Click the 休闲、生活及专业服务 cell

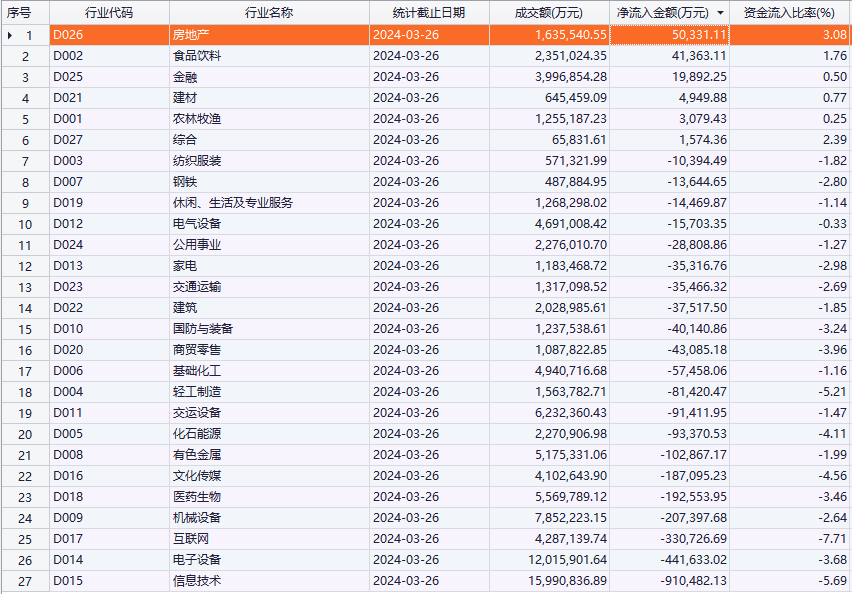[232, 203]
